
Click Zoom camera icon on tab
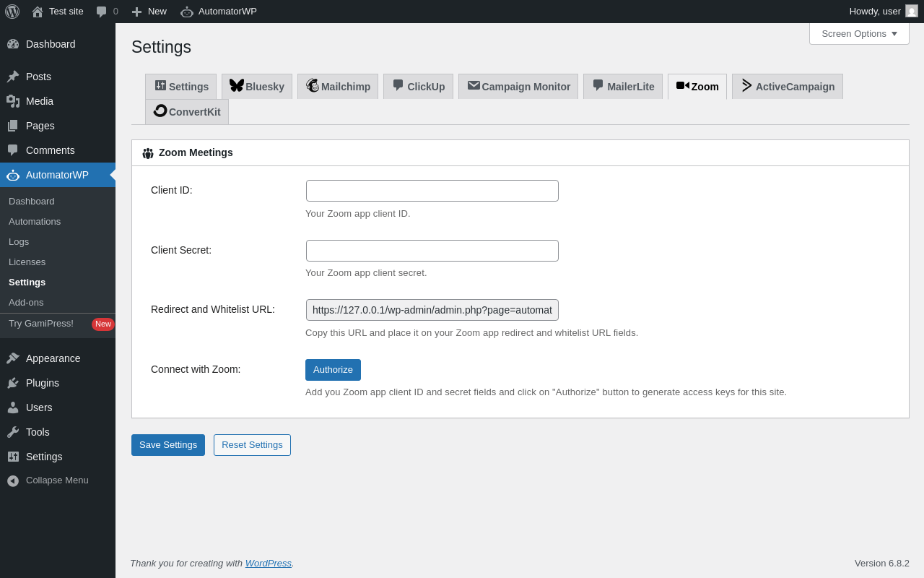[683, 85]
